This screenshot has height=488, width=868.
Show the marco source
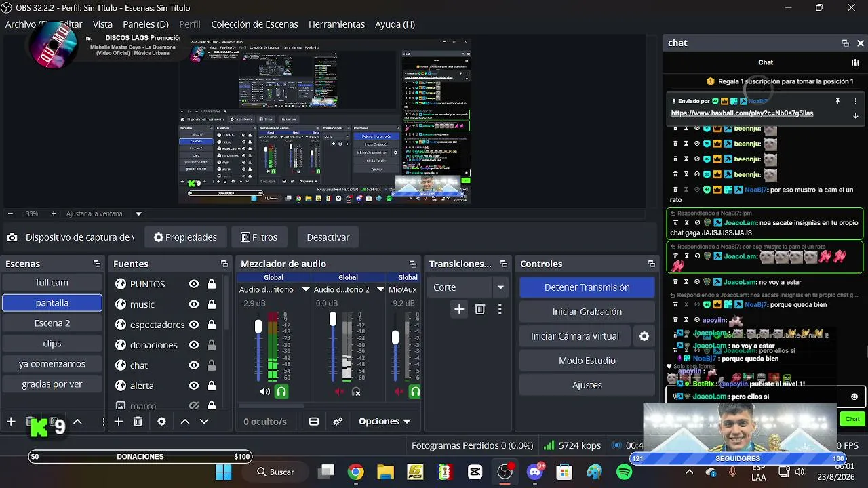point(194,406)
